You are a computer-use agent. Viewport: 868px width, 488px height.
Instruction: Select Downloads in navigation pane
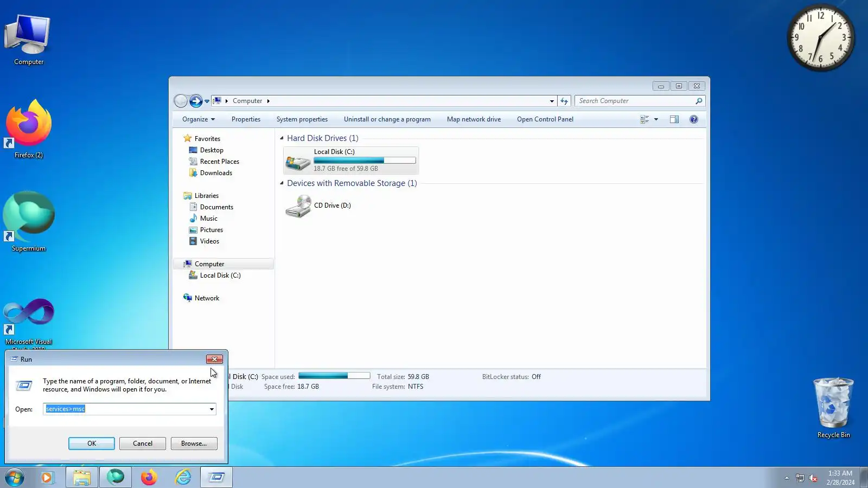[216, 173]
